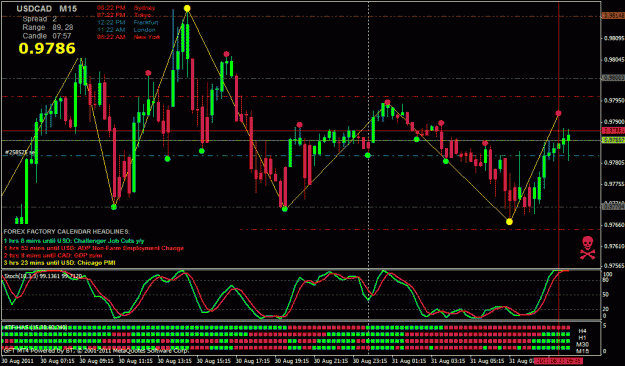Click the London session time row
The width and height of the screenshot is (625, 366).
[x=126, y=30]
